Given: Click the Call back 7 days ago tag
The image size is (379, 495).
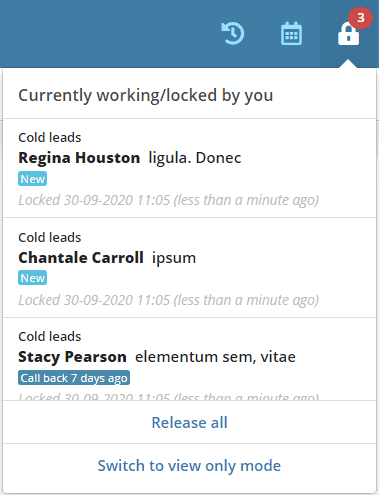Looking at the screenshot, I should [74, 378].
